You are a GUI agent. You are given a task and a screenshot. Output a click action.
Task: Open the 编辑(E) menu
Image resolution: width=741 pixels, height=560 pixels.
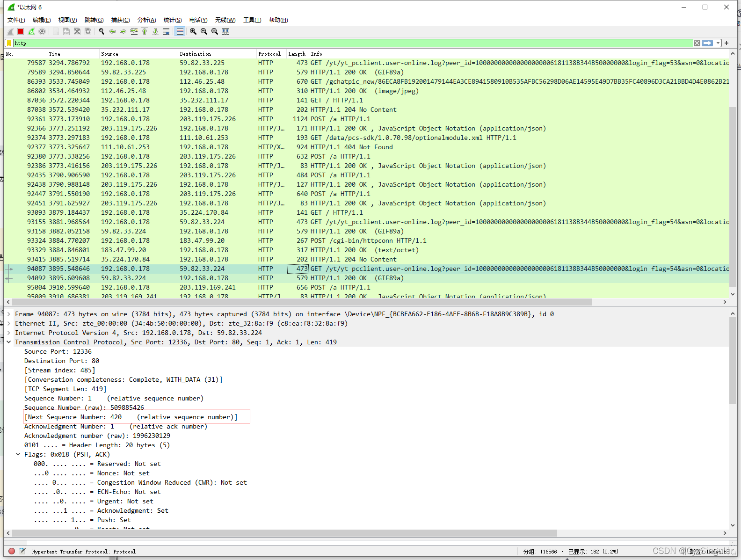click(x=42, y=20)
